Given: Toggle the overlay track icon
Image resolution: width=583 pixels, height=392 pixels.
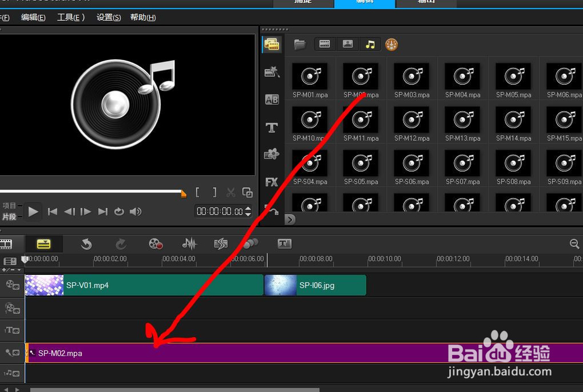Looking at the screenshot, I should tap(12, 308).
